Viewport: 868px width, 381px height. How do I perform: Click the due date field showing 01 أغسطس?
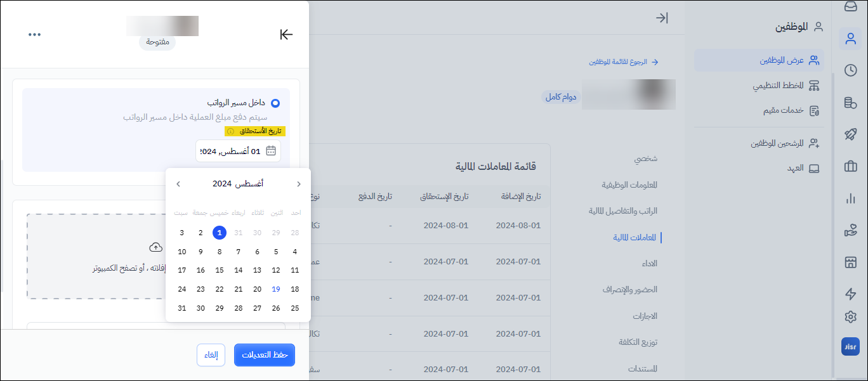click(x=238, y=151)
